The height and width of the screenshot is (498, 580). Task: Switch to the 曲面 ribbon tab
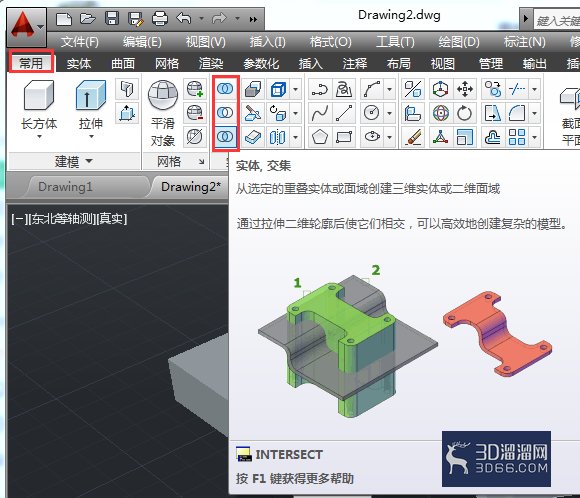[x=123, y=64]
